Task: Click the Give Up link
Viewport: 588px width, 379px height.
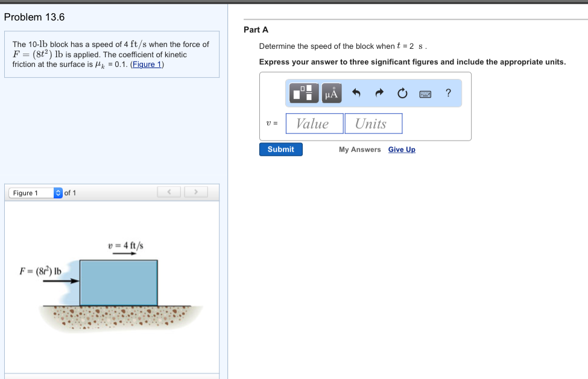Action: 401,149
